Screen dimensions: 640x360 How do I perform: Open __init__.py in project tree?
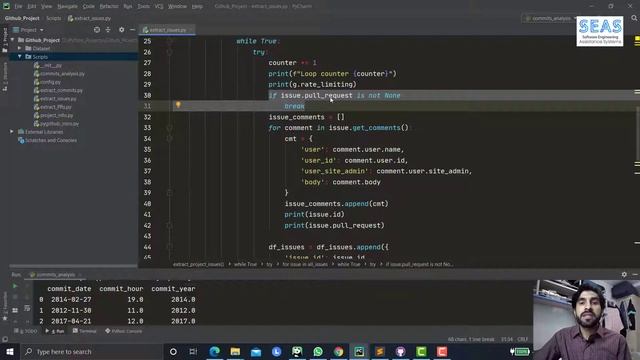[x=48, y=65]
